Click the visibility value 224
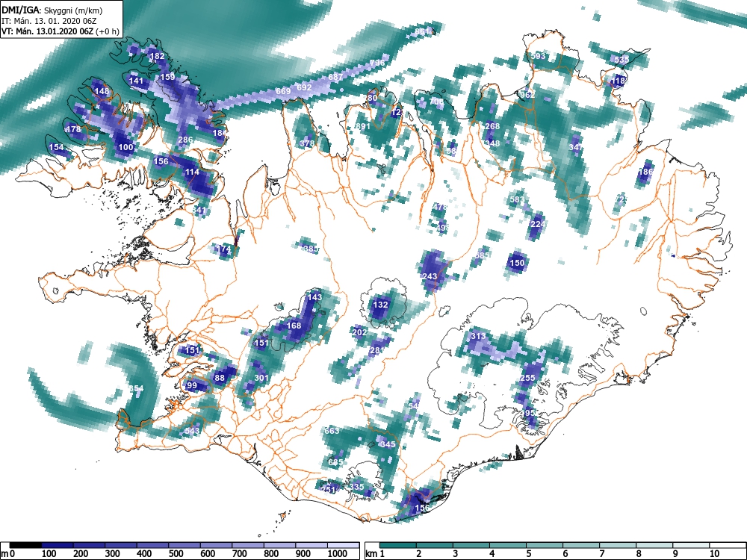The height and width of the screenshot is (560, 747). (x=538, y=224)
